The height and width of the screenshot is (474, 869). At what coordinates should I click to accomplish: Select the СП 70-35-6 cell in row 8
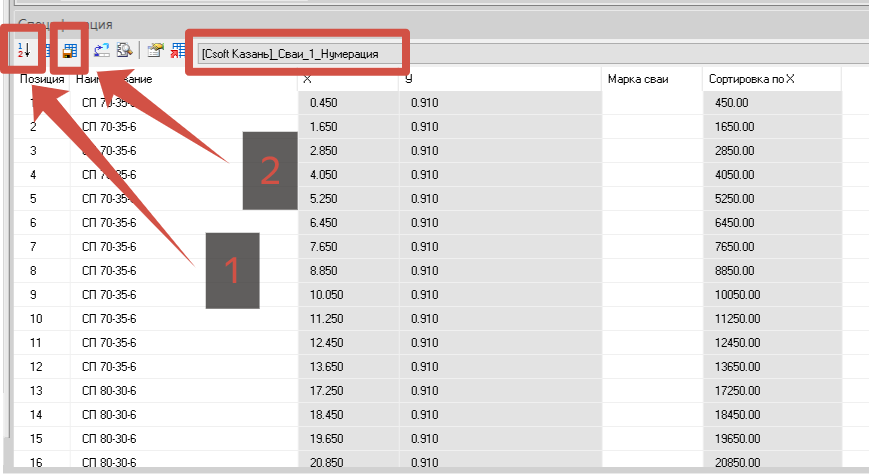coord(184,271)
